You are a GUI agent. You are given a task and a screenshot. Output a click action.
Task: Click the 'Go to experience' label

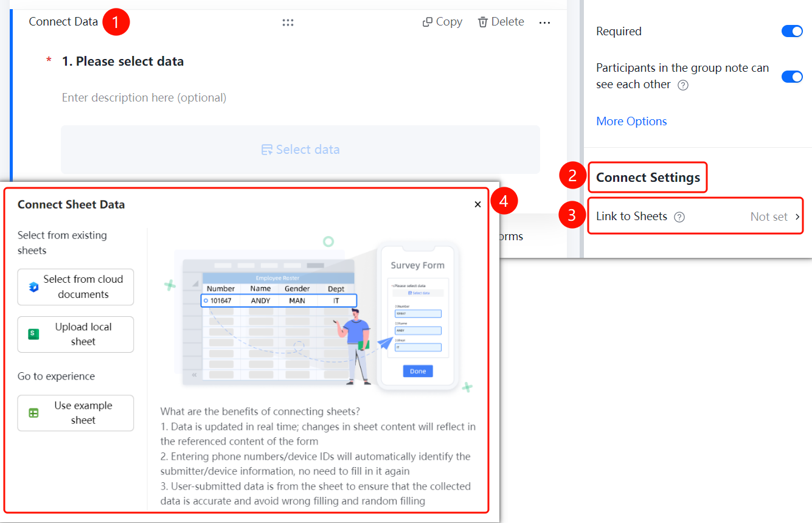pos(56,376)
